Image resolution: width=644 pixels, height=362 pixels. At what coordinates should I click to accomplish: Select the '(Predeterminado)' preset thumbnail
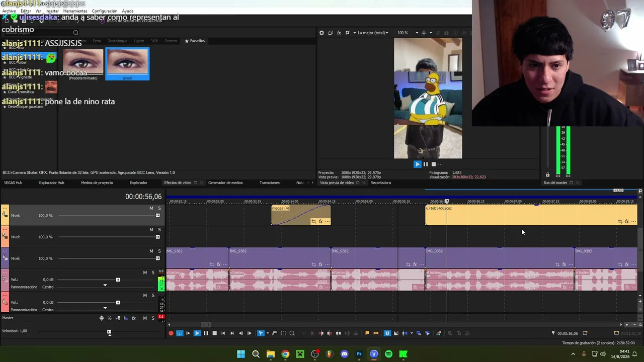click(x=83, y=64)
